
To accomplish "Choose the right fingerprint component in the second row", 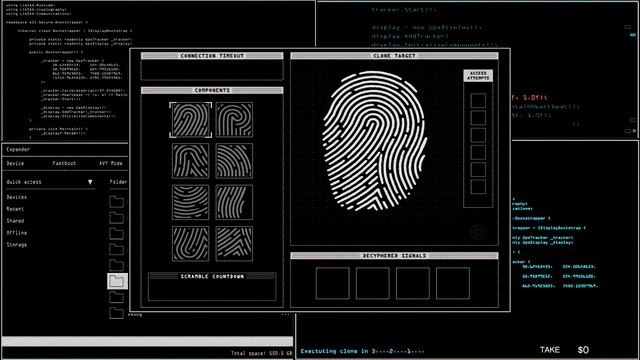I will pyautogui.click(x=234, y=161).
